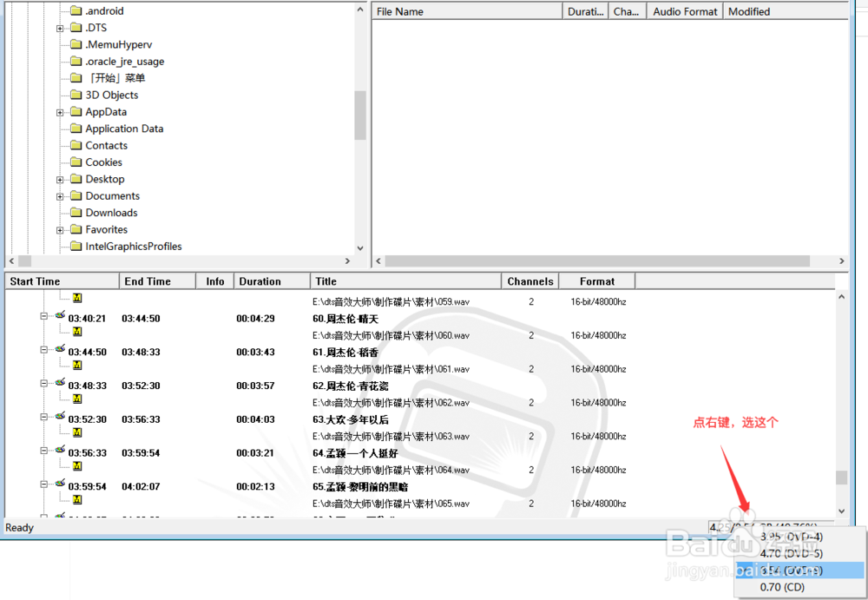This screenshot has width=868, height=600.
Task: Click the file list horizontal scrollbar thumb
Action: pyautogui.click(x=597, y=261)
